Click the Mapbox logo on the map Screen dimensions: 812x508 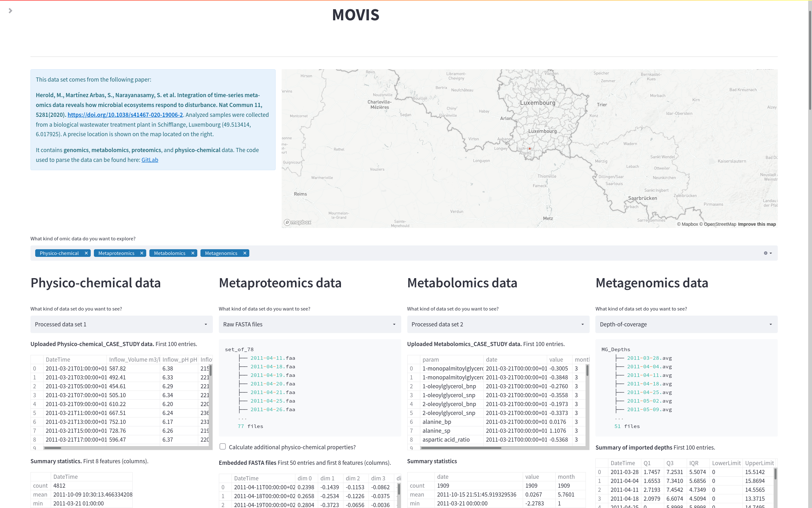(297, 223)
